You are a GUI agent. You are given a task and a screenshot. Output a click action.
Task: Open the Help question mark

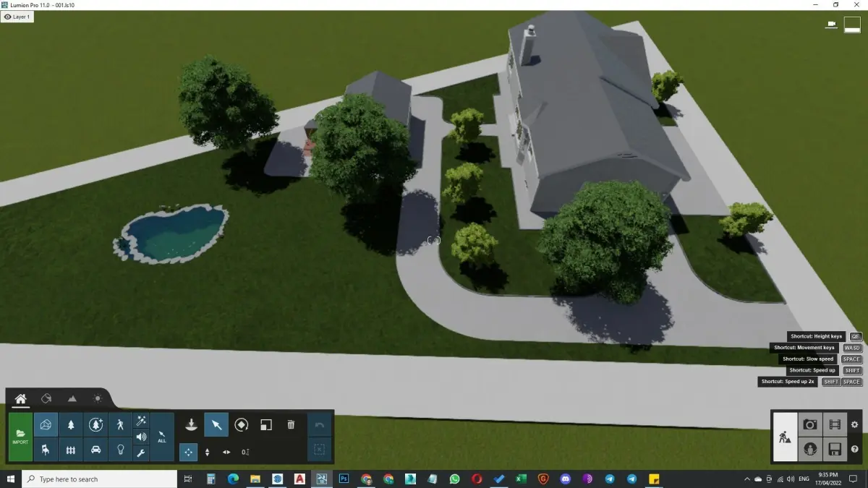point(855,449)
